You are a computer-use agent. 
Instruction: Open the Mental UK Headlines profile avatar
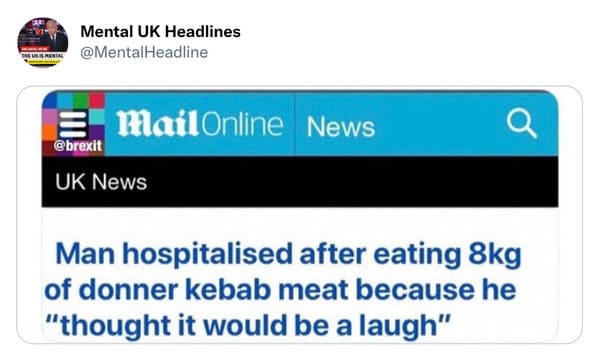tap(43, 42)
